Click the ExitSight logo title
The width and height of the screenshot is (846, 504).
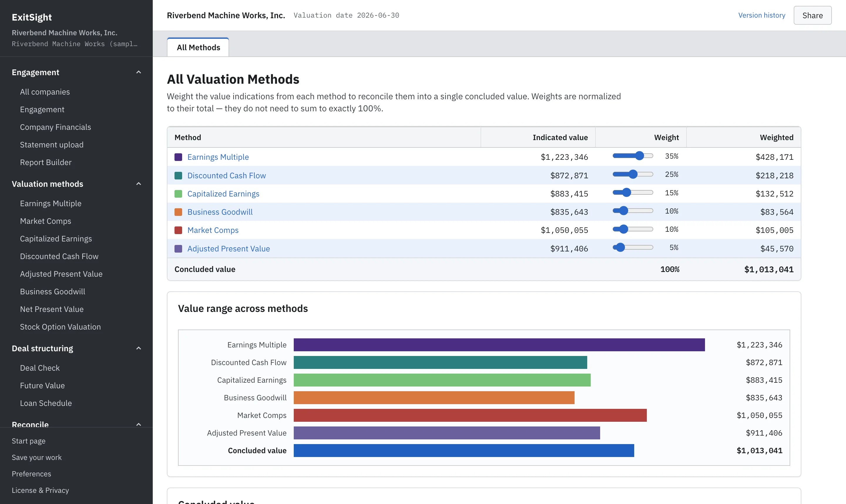(32, 17)
